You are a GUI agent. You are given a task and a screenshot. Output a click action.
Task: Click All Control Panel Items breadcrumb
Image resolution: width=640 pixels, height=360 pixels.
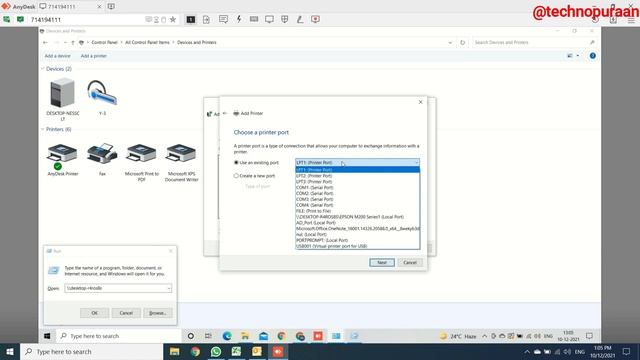[x=147, y=42]
